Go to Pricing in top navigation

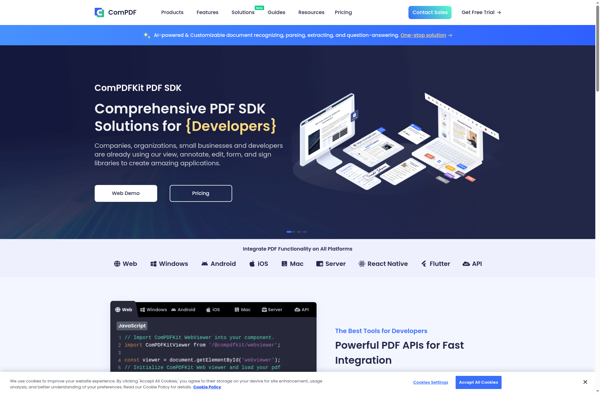point(343,12)
